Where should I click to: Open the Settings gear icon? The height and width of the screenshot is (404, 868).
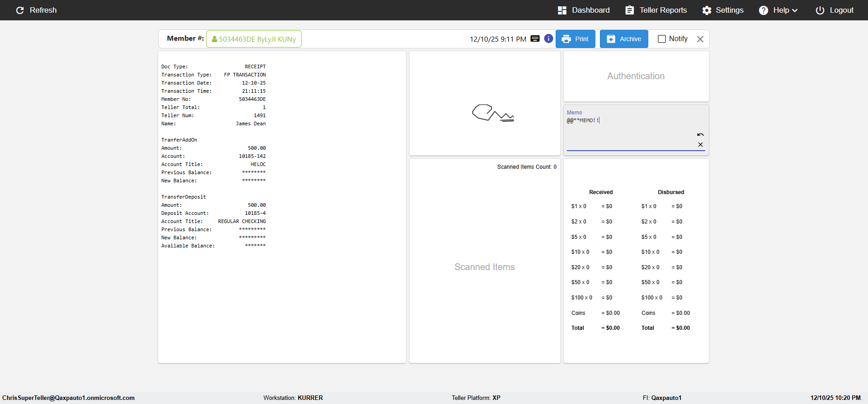pyautogui.click(x=707, y=10)
